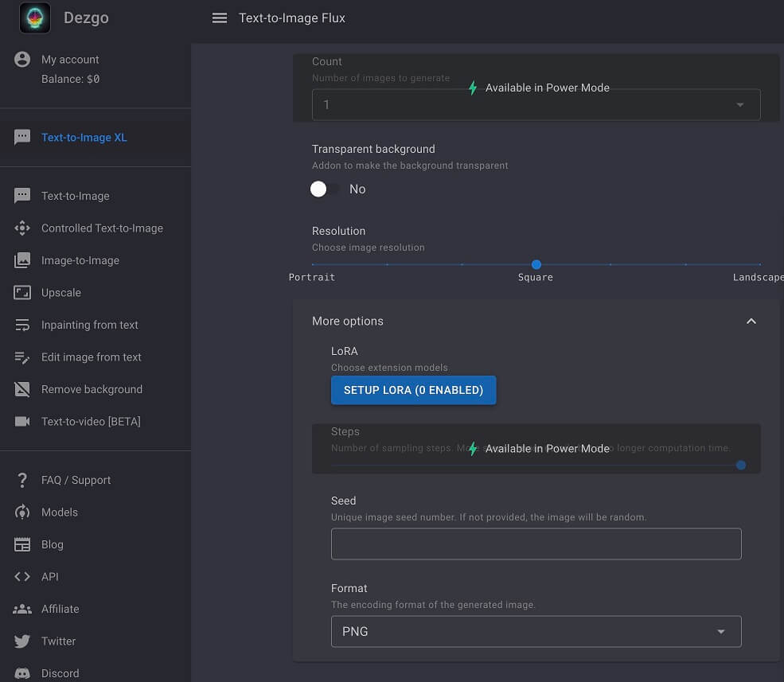The height and width of the screenshot is (682, 784).
Task: Click the API code brackets icon
Action: (x=22, y=577)
